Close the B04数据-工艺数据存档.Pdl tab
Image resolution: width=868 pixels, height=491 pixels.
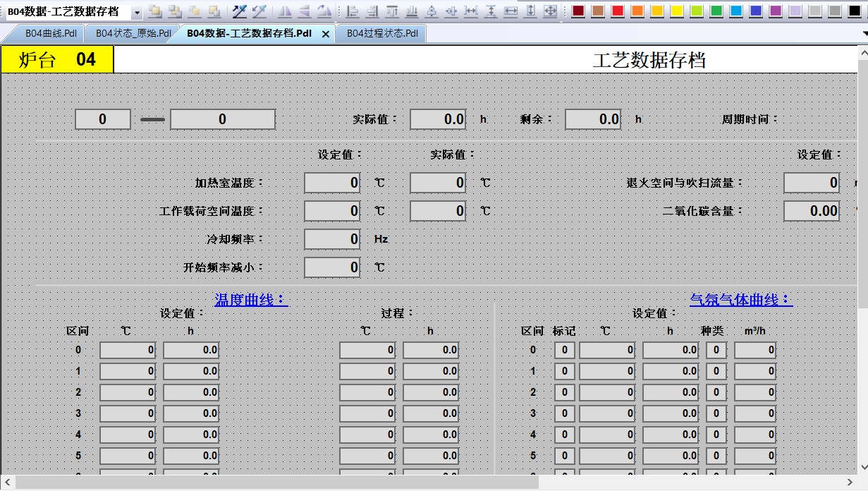coord(325,34)
